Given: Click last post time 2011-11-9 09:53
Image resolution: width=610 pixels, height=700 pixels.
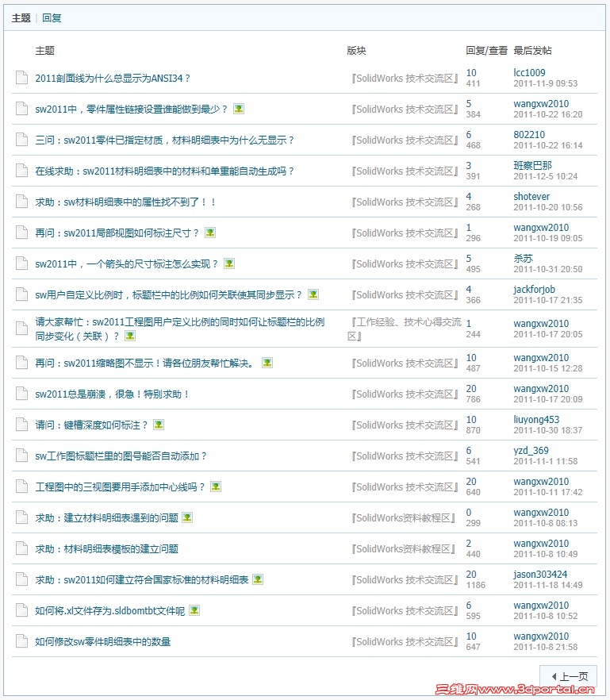Looking at the screenshot, I should click(x=545, y=83).
